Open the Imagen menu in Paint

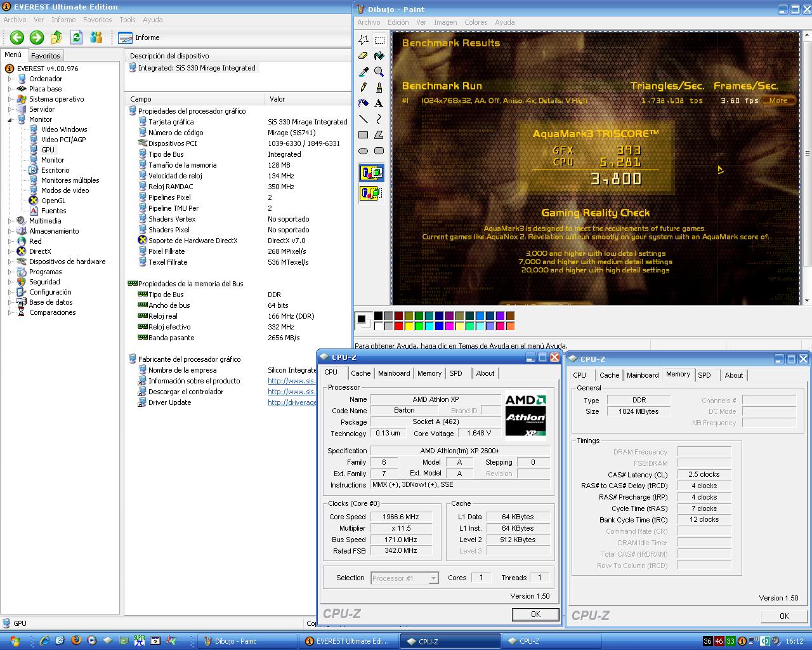coord(445,22)
